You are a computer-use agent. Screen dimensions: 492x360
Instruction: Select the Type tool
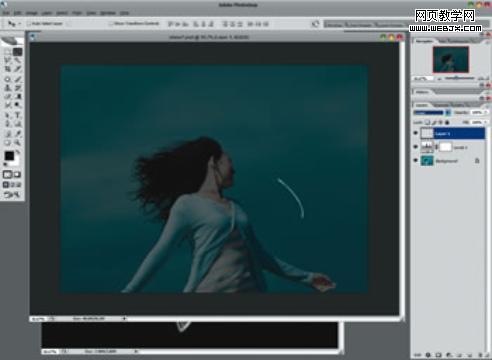pos(18,115)
